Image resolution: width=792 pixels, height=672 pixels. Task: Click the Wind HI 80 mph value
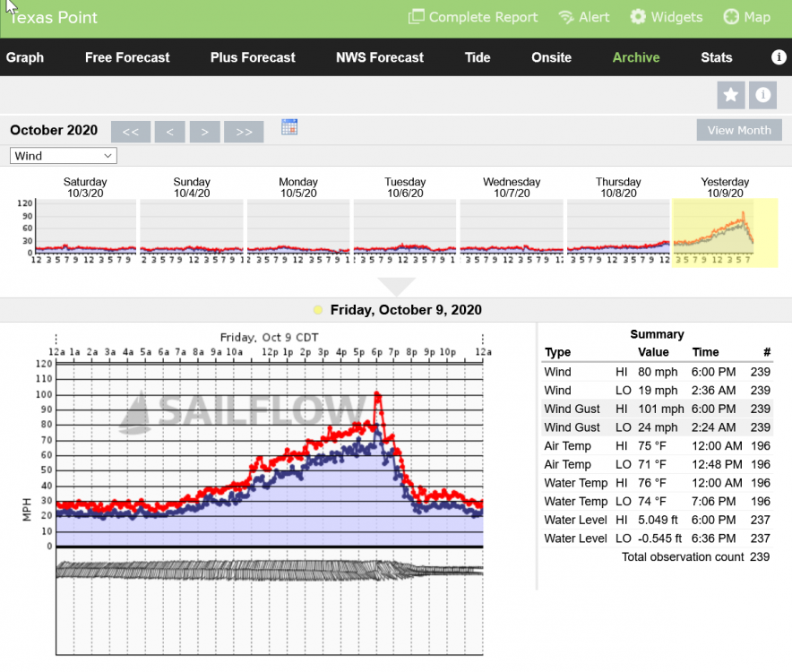click(x=657, y=372)
